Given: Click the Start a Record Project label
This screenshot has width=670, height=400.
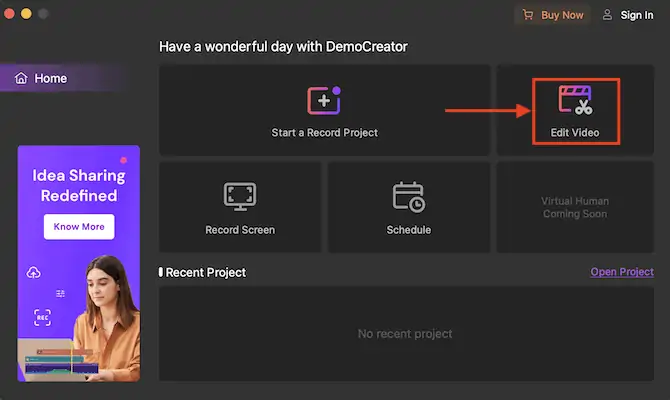Looking at the screenshot, I should [x=325, y=133].
